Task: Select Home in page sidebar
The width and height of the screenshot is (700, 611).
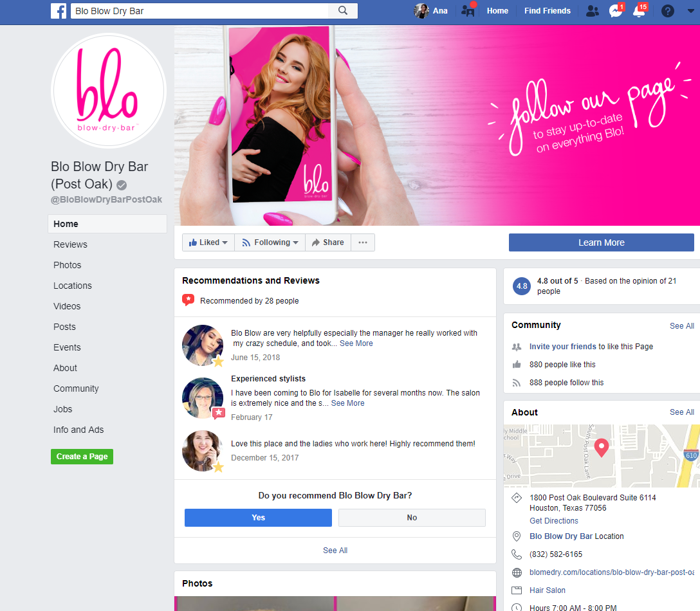Action: pos(107,224)
